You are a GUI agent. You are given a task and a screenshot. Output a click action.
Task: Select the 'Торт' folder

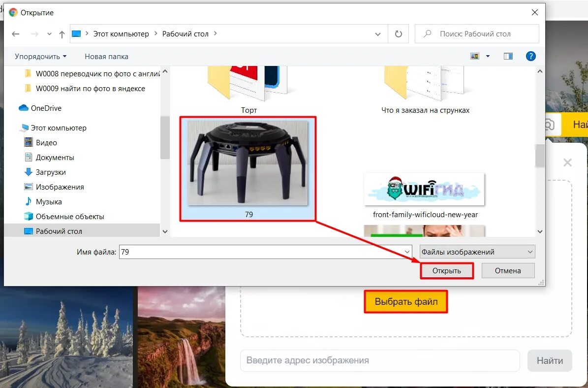pos(249,90)
